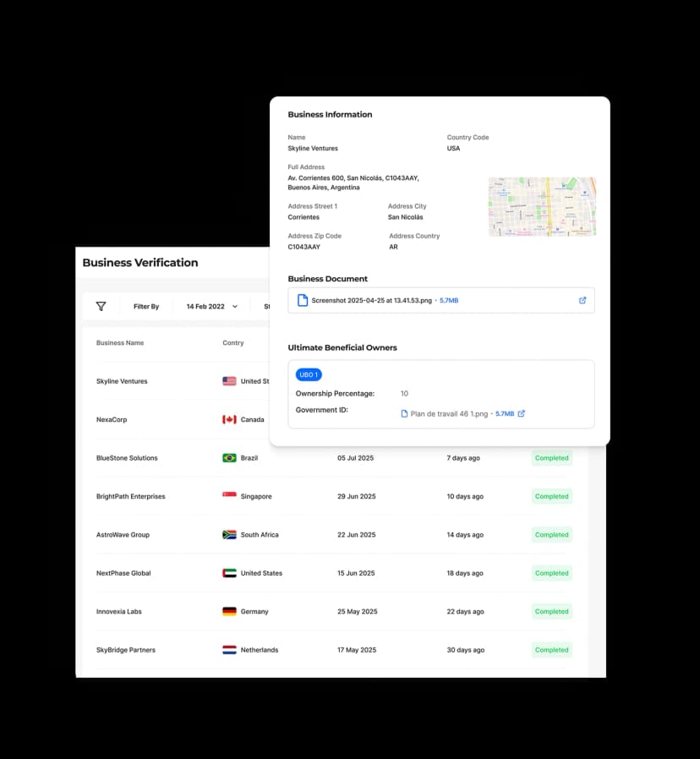Click the Business Document file icon
The height and width of the screenshot is (759, 700).
point(303,300)
